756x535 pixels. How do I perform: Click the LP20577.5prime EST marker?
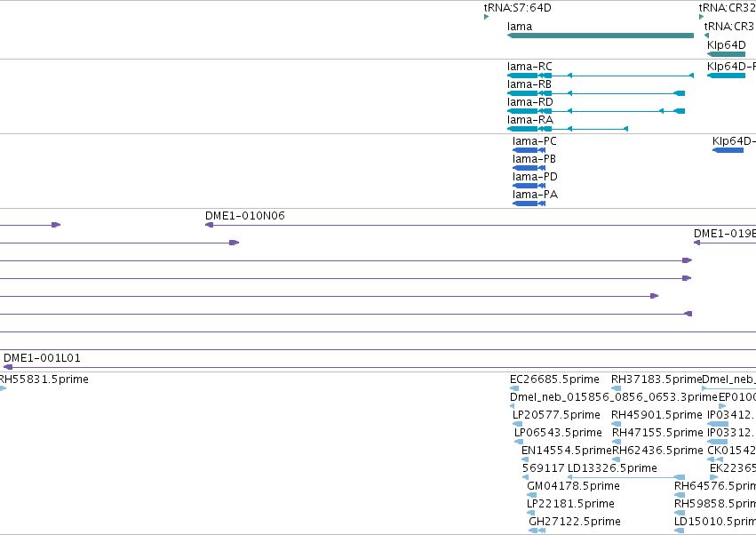pyautogui.click(x=517, y=425)
